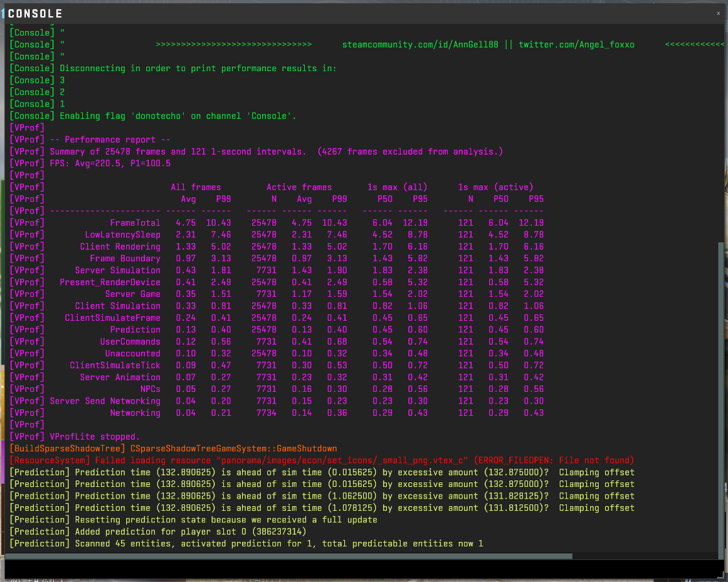This screenshot has height=582, width=728.
Task: Click the 'Frame Boundary' row label
Action: pos(125,259)
